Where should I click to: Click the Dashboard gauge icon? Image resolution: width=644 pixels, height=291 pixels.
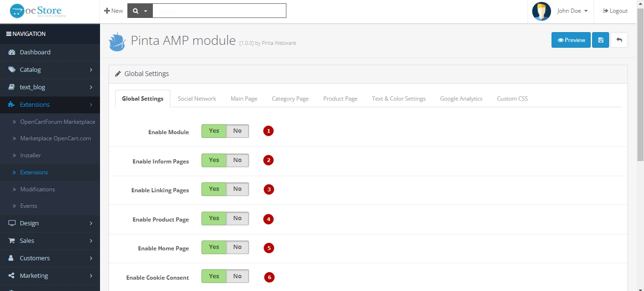click(12, 52)
